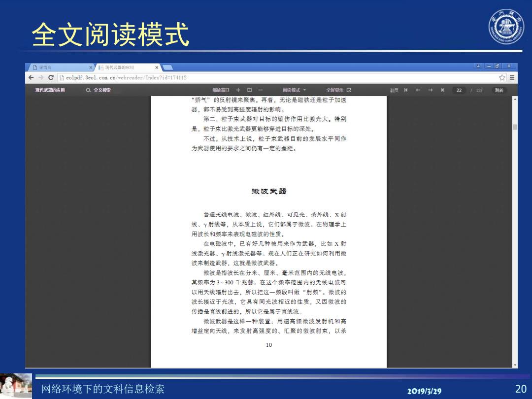Image resolution: width=532 pixels, height=399 pixels.
Task: Click the browser back arrow
Action: tap(31, 77)
